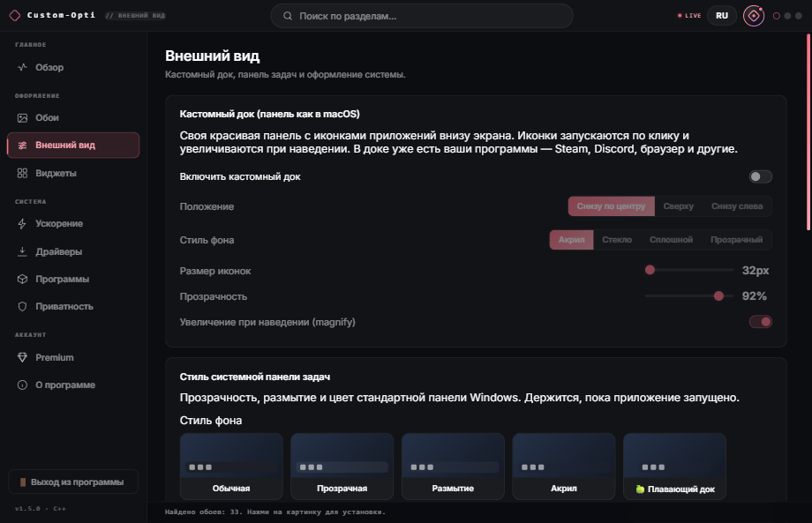This screenshot has height=523, width=812.
Task: Click the Обои image icon
Action: [22, 118]
